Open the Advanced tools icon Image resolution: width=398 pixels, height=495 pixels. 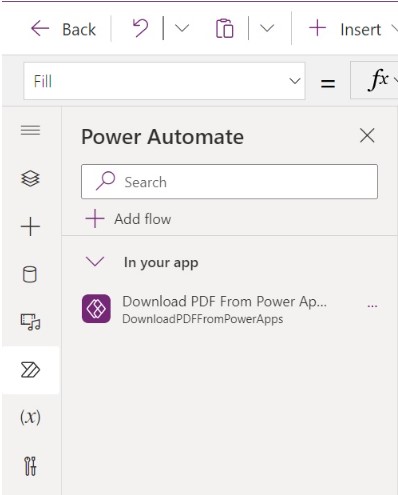click(30, 466)
